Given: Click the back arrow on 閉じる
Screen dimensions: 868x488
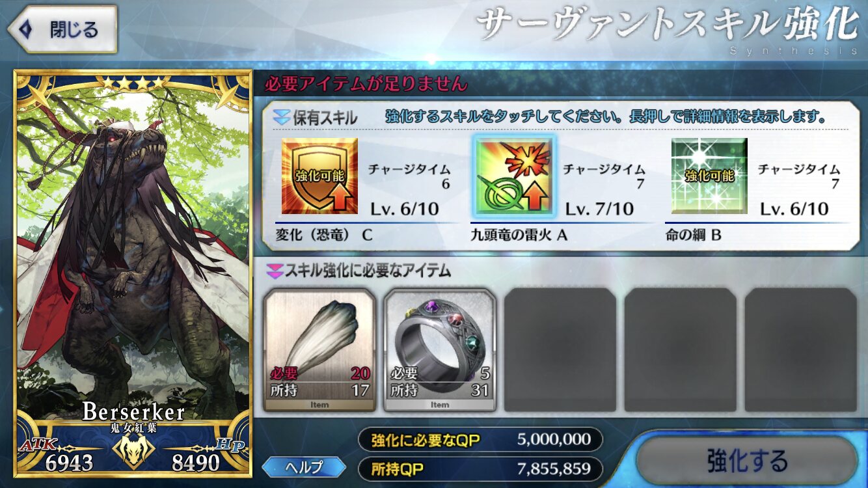Looking at the screenshot, I should click(27, 29).
